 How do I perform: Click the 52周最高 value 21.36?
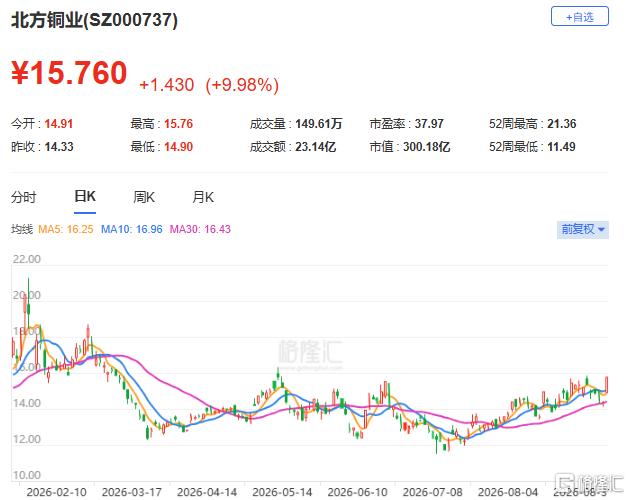pos(562,124)
